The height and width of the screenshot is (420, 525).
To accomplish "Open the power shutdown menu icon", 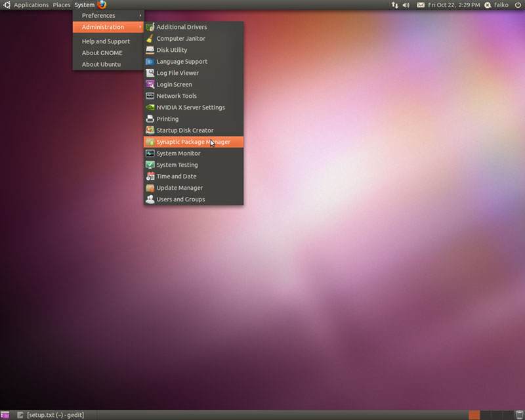I will (x=518, y=5).
